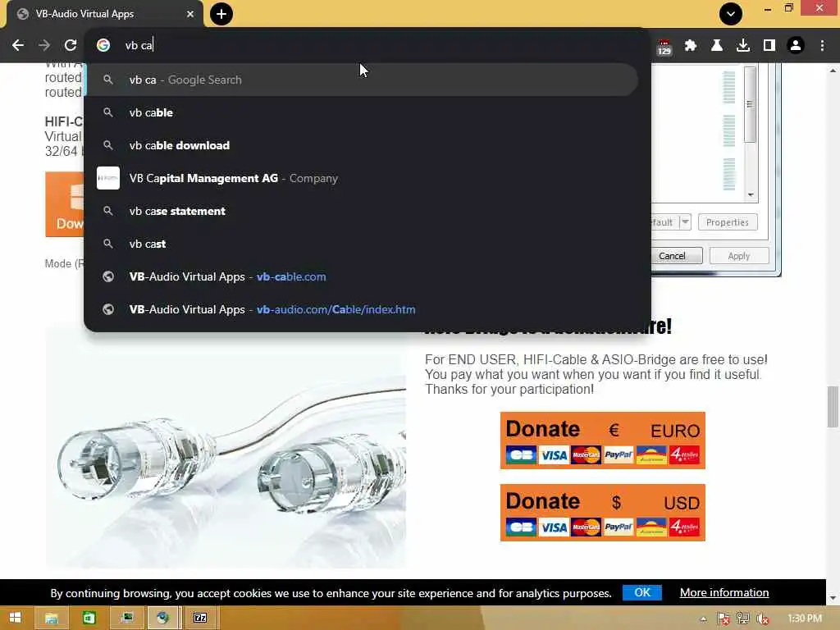Viewport: 840px width, 630px height.
Task: Click the Google icon in the address bar
Action: coord(103,46)
